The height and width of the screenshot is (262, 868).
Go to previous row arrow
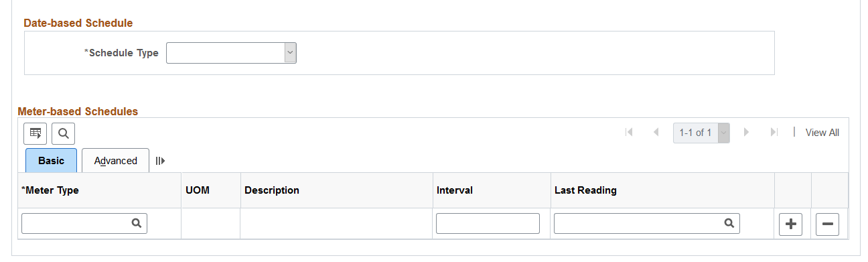pyautogui.click(x=656, y=133)
